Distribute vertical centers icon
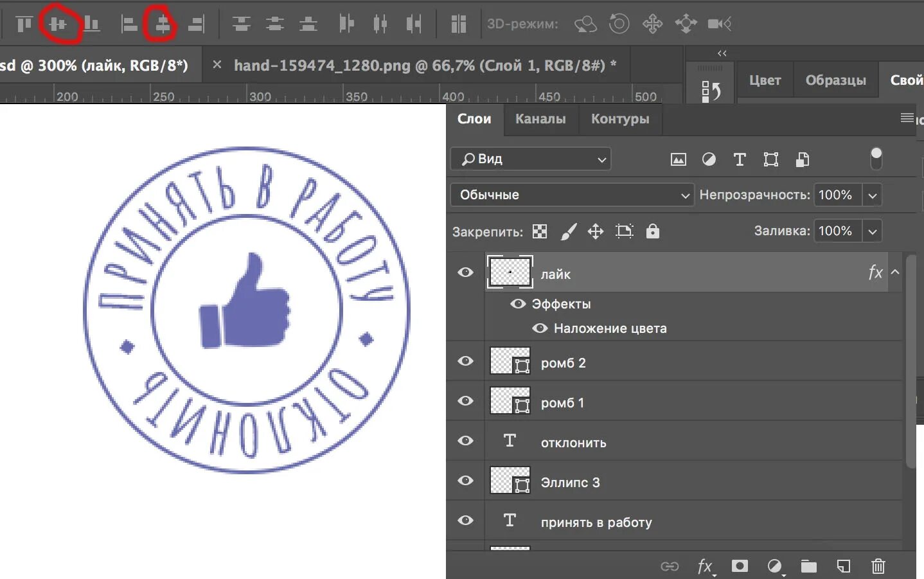The width and height of the screenshot is (924, 579). click(275, 24)
